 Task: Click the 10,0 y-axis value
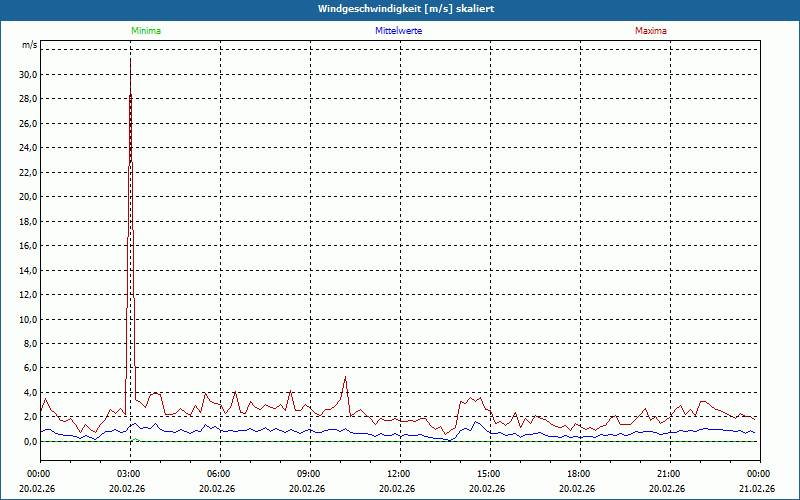[29, 319]
